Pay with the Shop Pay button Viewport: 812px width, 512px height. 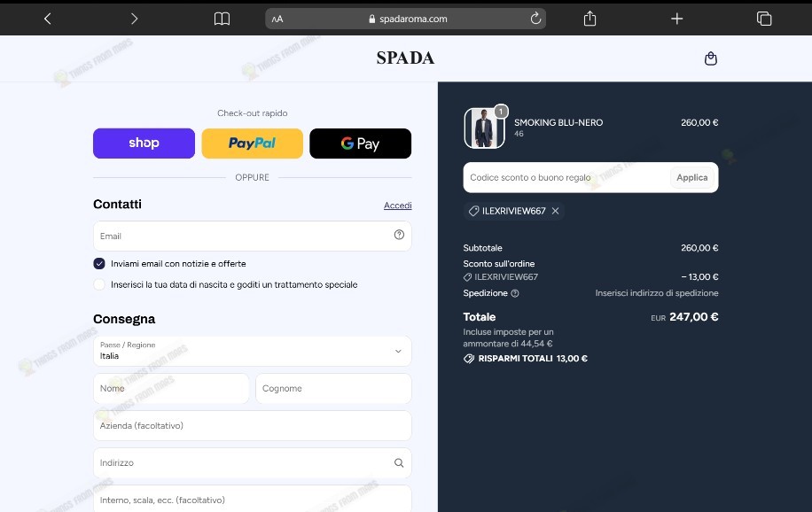pos(144,144)
